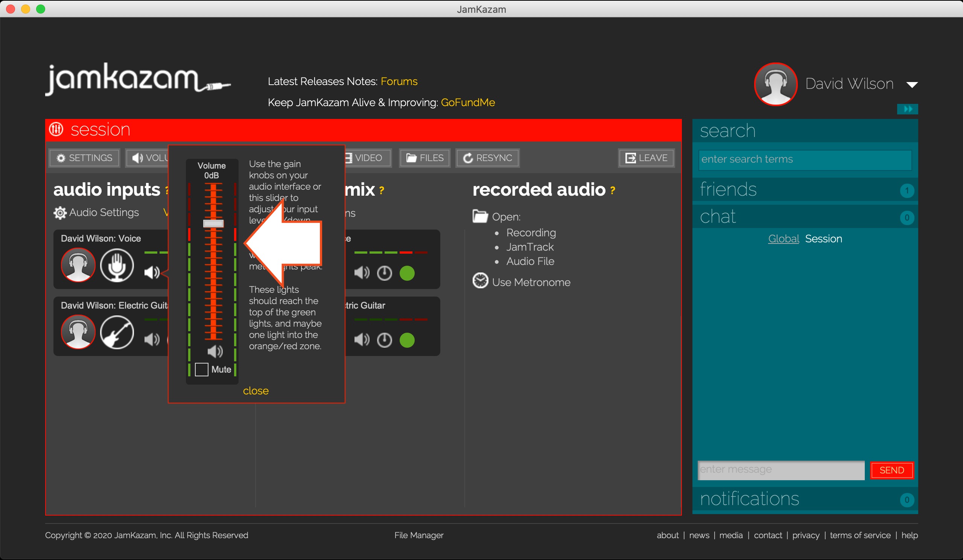Viewport: 963px width, 560px height.
Task: Click the friends count badge
Action: [x=907, y=190]
